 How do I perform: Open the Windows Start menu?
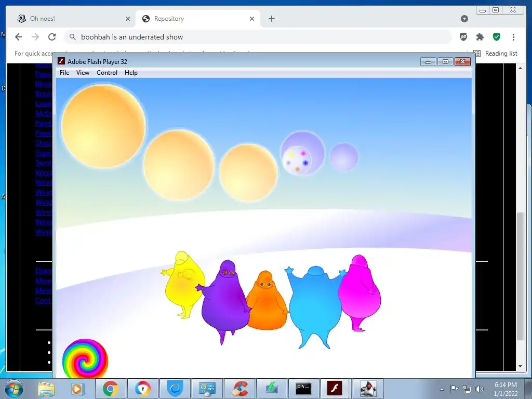pos(14,389)
